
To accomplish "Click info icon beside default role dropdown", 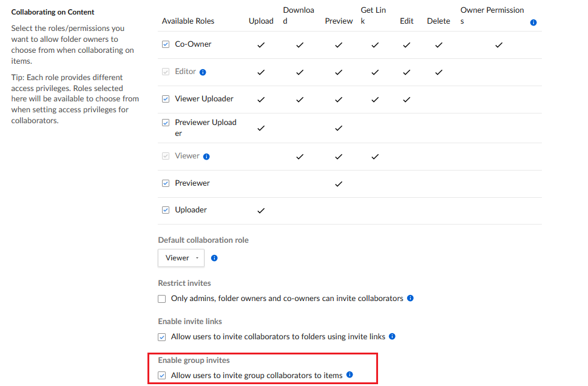I will coord(214,258).
